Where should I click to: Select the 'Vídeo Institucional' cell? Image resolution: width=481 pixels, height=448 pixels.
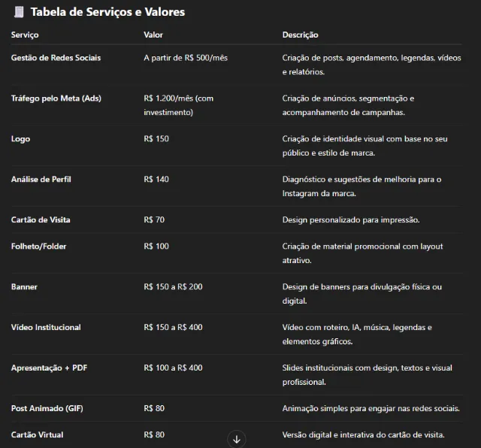(x=46, y=327)
